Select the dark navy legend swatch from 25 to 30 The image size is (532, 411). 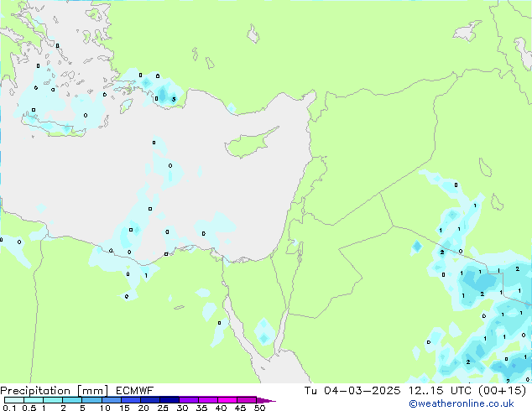(x=169, y=400)
